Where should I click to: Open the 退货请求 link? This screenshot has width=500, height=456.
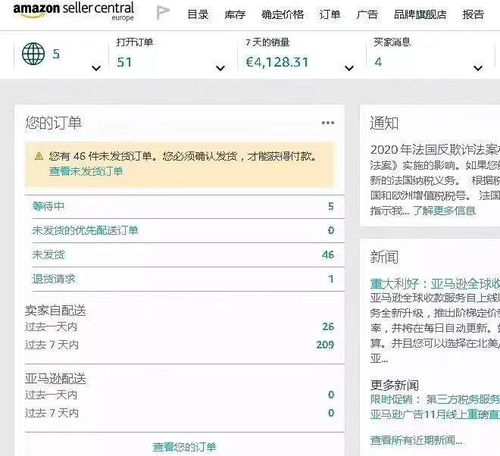[54, 279]
